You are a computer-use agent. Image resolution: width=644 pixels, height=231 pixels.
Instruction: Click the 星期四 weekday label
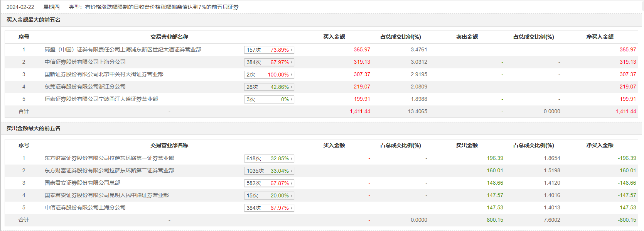[51, 7]
